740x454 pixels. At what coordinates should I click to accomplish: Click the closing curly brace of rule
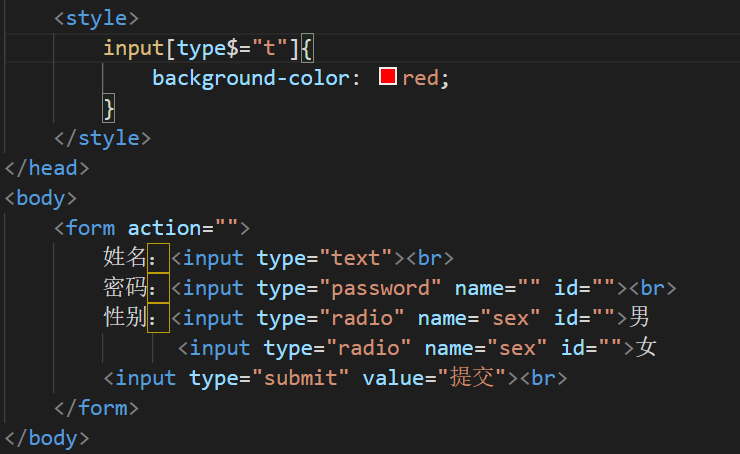tap(109, 108)
